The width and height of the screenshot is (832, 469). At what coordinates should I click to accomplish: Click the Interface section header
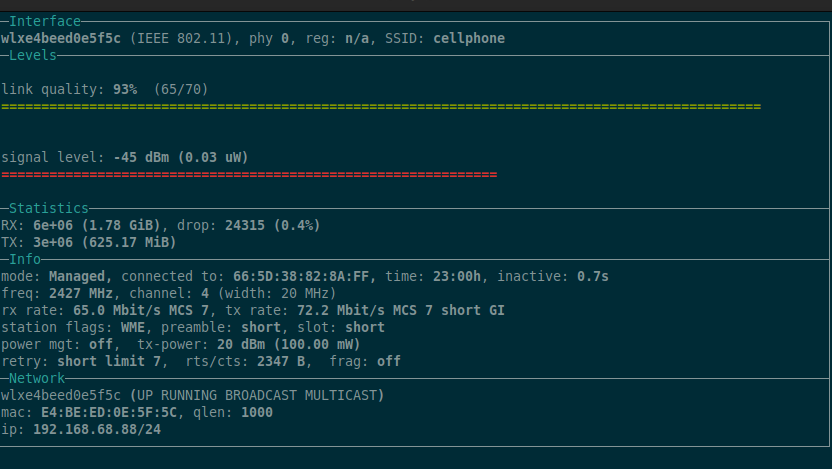coord(45,21)
